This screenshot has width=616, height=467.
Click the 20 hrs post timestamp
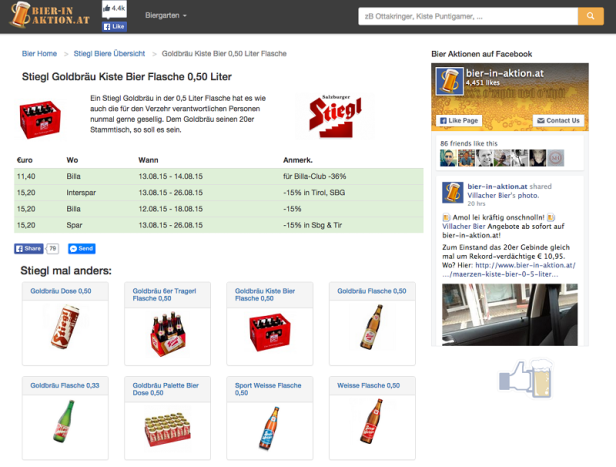(476, 203)
